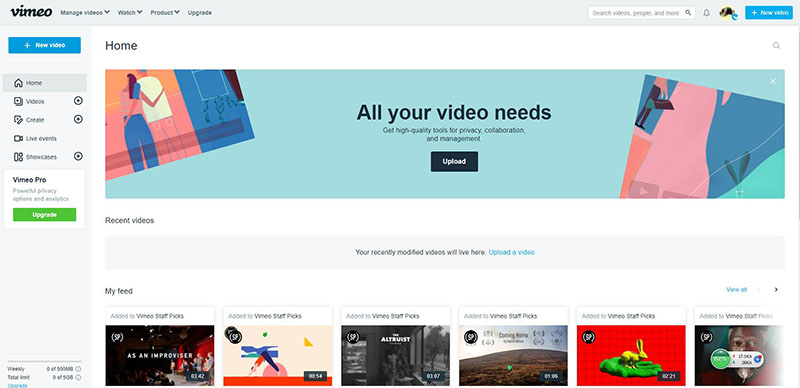Go to previous feed items arrow
The image size is (800, 388).
(759, 289)
